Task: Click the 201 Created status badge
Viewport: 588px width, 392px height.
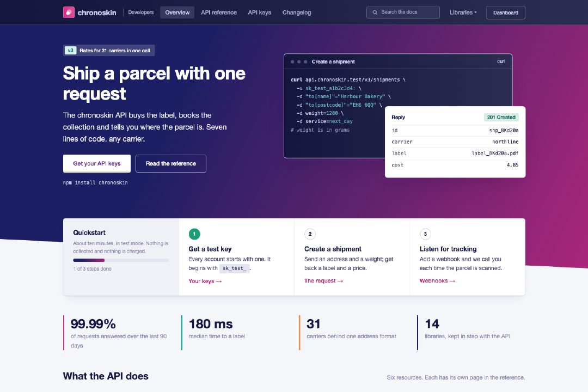Action: click(x=501, y=117)
